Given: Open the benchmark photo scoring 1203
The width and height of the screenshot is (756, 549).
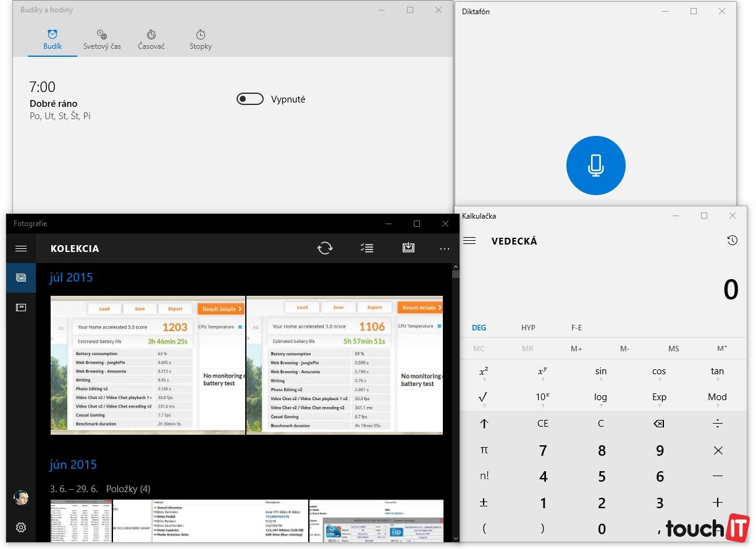Looking at the screenshot, I should click(148, 365).
